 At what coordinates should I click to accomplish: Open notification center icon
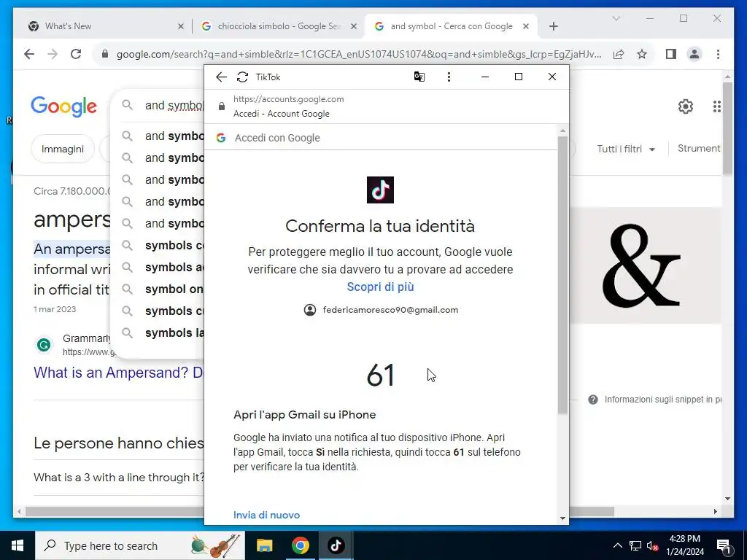click(x=724, y=545)
